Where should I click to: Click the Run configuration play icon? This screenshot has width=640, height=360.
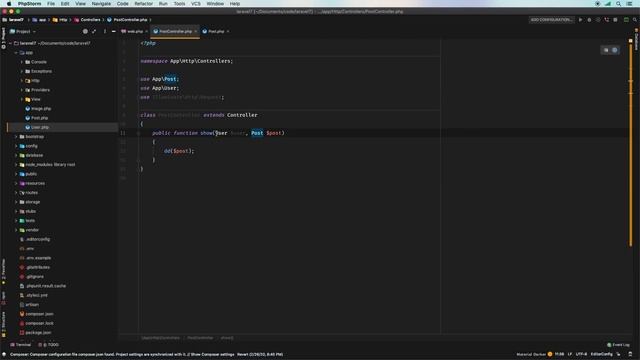click(580, 20)
